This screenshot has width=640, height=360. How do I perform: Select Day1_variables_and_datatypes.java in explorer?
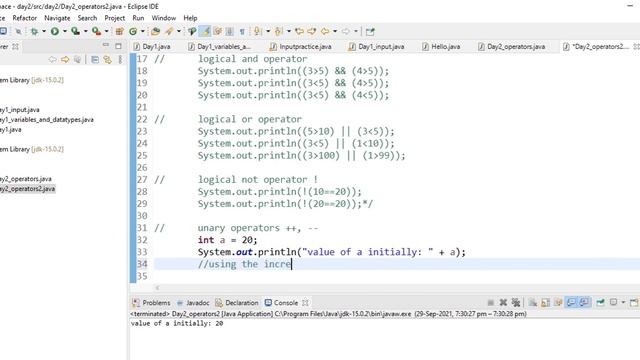click(47, 120)
